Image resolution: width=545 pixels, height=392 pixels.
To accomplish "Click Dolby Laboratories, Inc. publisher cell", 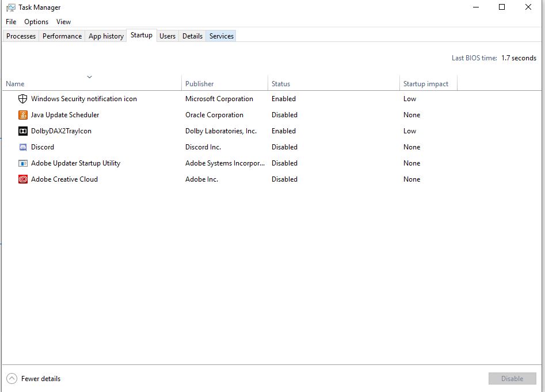I will point(221,131).
